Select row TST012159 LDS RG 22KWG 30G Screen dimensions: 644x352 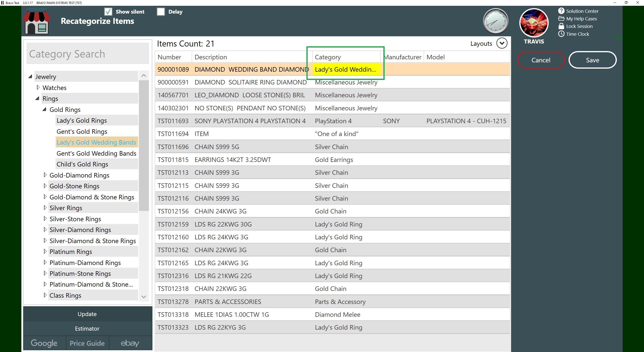(333, 224)
